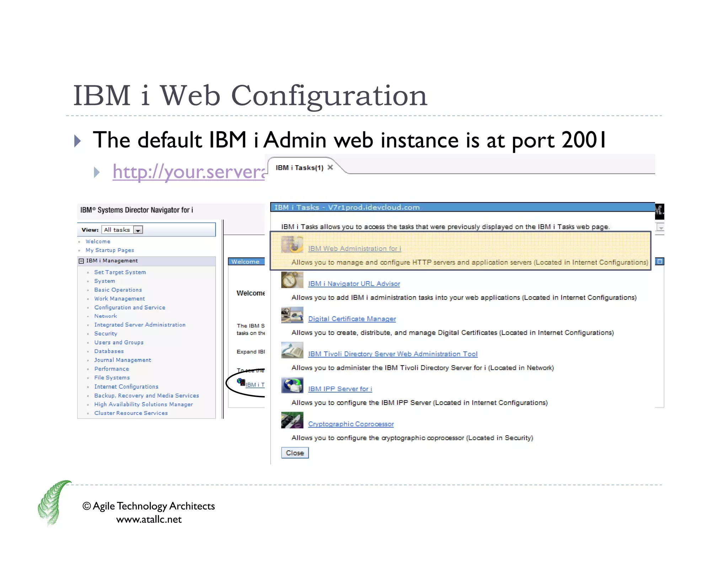Open Work Management

point(119,299)
